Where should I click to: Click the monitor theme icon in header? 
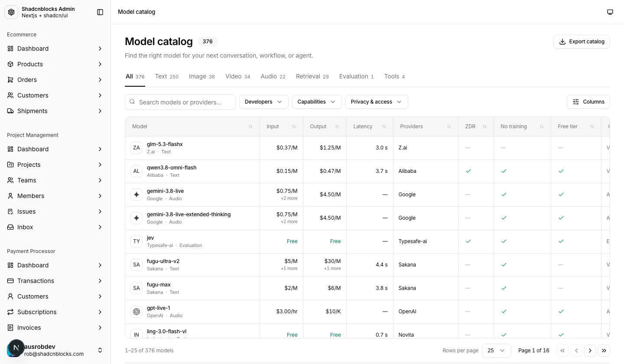pos(610,12)
